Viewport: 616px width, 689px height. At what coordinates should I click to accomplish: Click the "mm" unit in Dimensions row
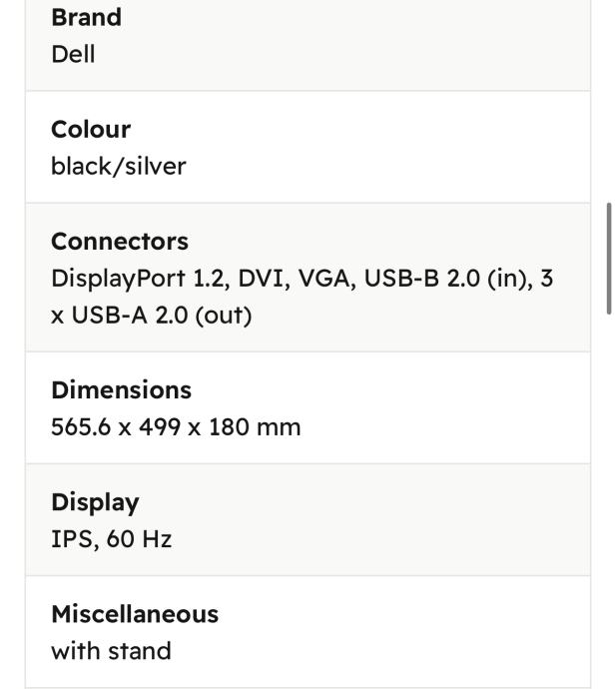281,427
